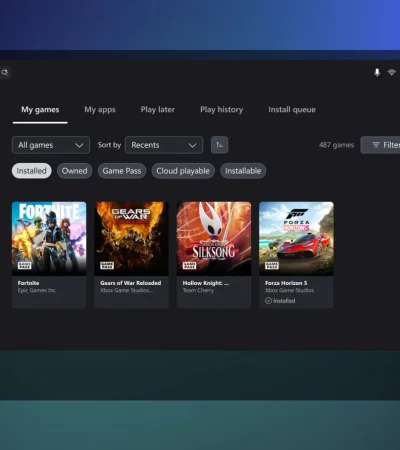
Task: Open the Install queue tab
Action: (x=292, y=110)
